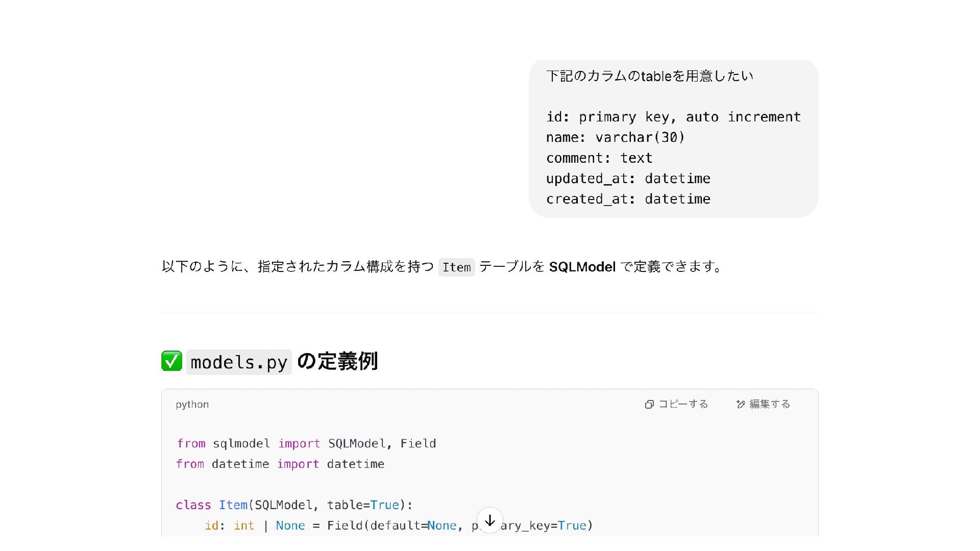980x551 pixels.
Task: Click the inline Item code tag
Action: click(456, 267)
